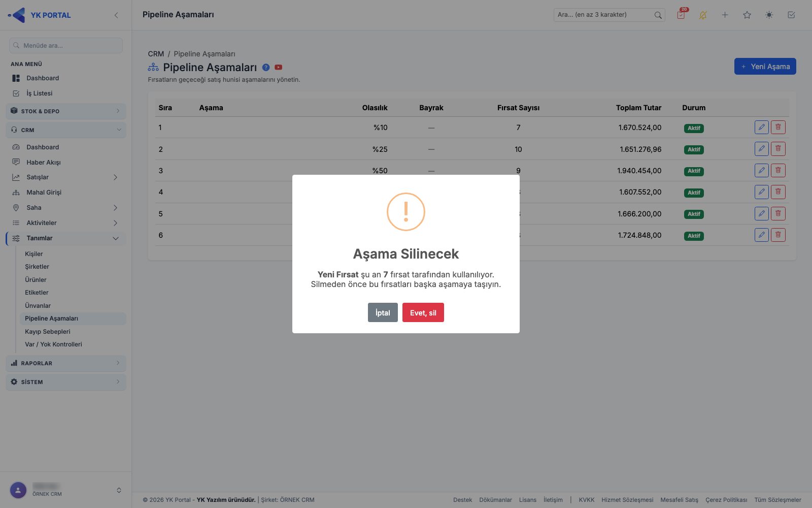Screen dimensions: 812x508
Task: Delete the stage in row 2
Action: pos(778,149)
